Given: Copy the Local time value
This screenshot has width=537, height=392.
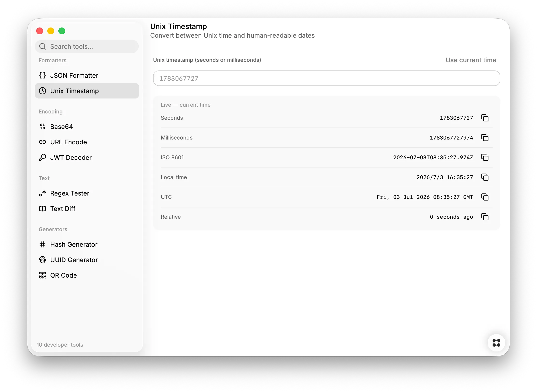Looking at the screenshot, I should pyautogui.click(x=485, y=177).
